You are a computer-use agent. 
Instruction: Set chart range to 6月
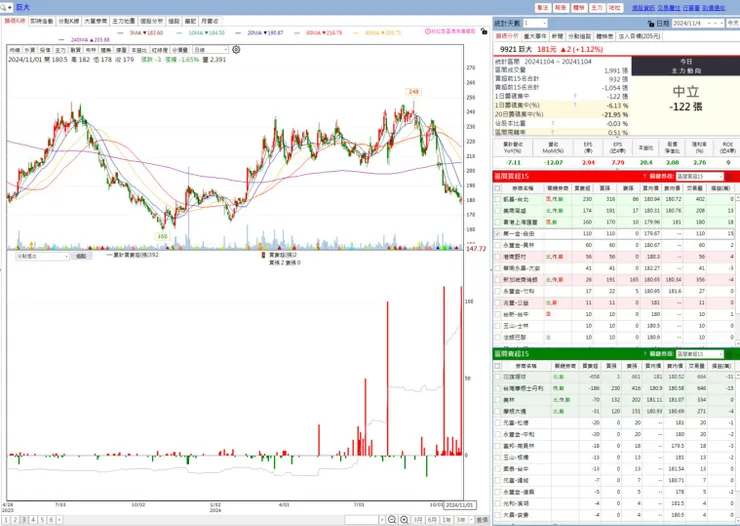coord(432,520)
